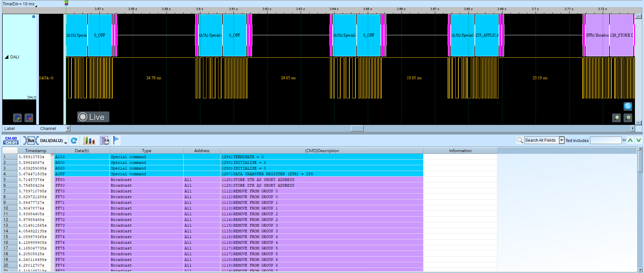Open the DALI channel settings gear

pos(34,16)
